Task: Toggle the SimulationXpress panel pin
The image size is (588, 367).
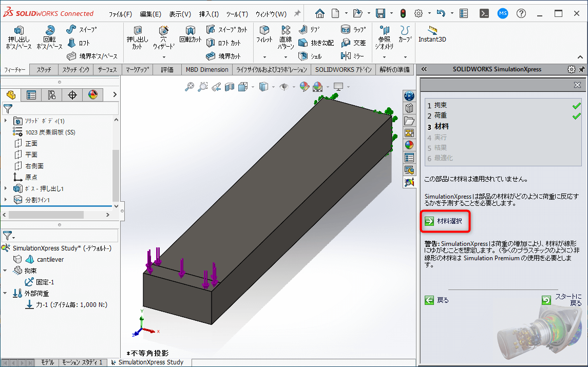Action: pos(582,69)
